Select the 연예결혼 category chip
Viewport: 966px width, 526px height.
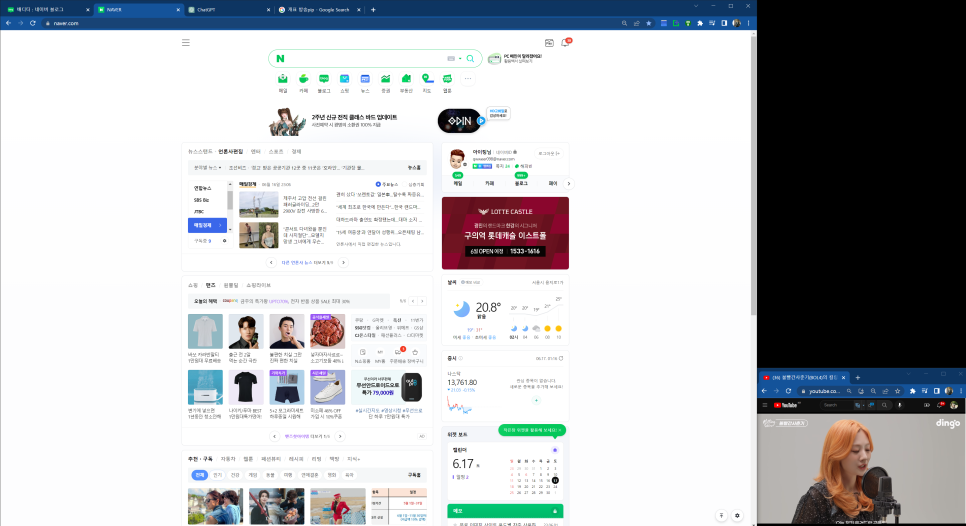[x=310, y=475]
